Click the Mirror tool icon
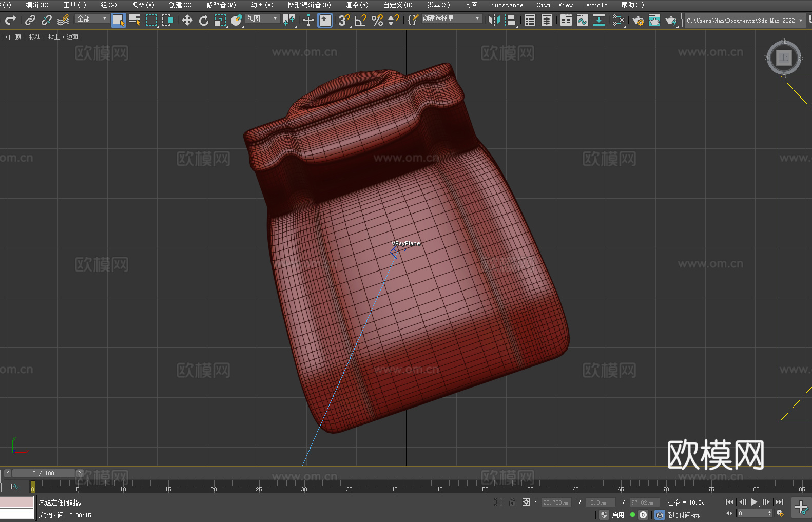The width and height of the screenshot is (812, 522). pyautogui.click(x=494, y=20)
